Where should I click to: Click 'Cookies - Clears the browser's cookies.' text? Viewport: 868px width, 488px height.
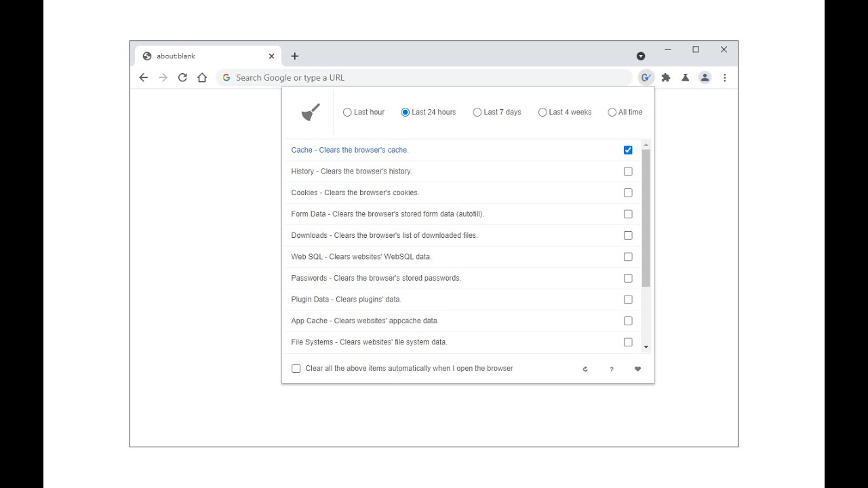point(355,193)
